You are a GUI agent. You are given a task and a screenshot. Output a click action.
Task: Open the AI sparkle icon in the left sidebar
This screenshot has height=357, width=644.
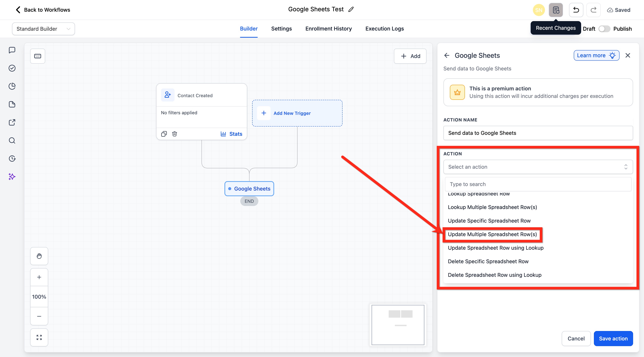click(x=12, y=176)
